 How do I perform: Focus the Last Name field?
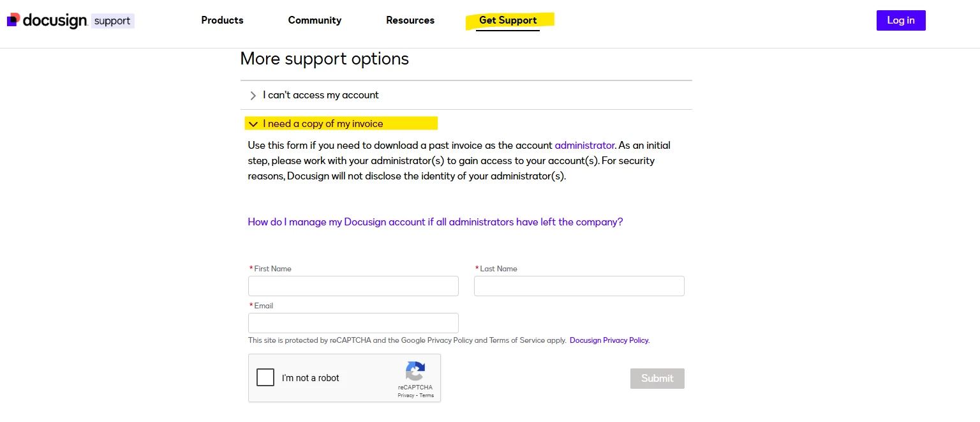579,286
